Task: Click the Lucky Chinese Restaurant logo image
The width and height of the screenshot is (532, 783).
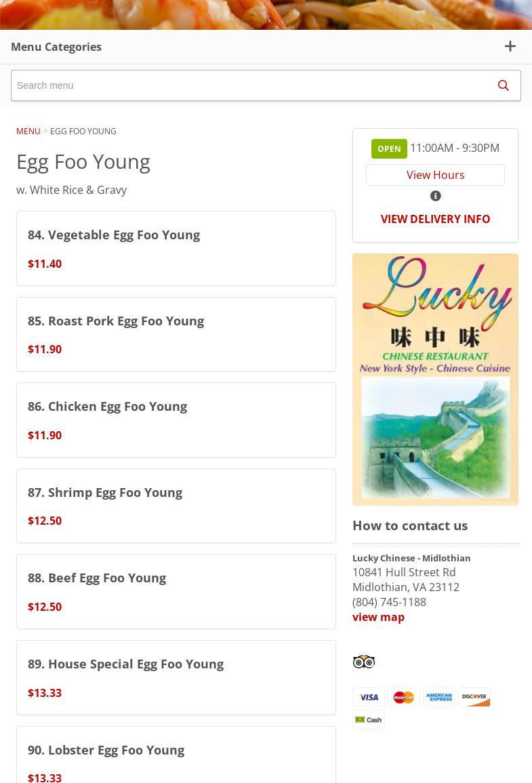Action: (x=435, y=379)
